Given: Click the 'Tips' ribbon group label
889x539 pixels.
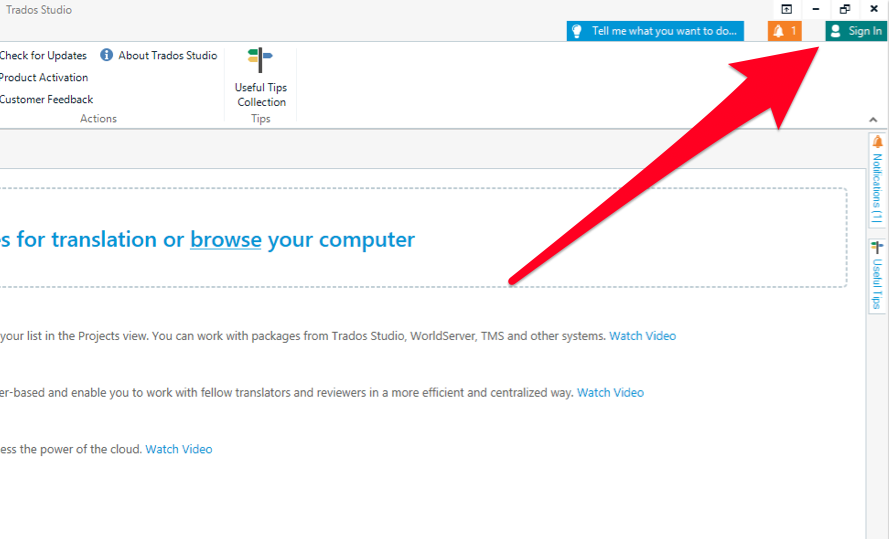Looking at the screenshot, I should click(x=261, y=118).
